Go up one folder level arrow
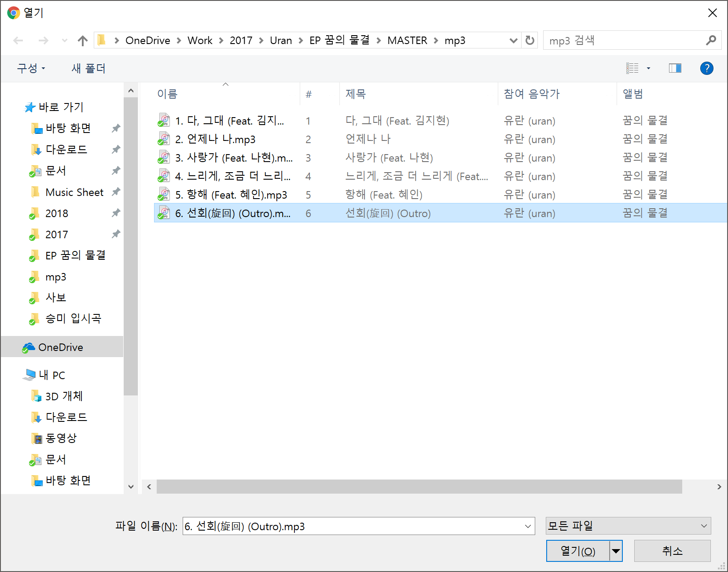 82,41
